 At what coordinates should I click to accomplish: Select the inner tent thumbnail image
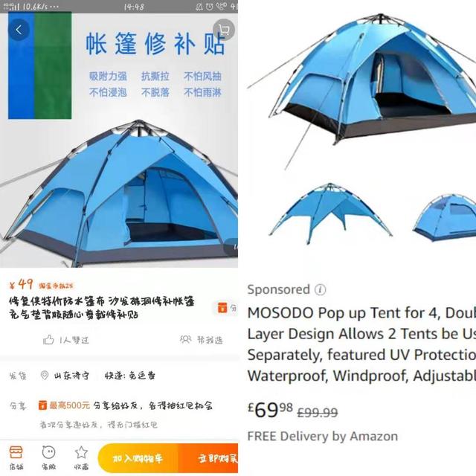pyautogui.click(x=445, y=218)
